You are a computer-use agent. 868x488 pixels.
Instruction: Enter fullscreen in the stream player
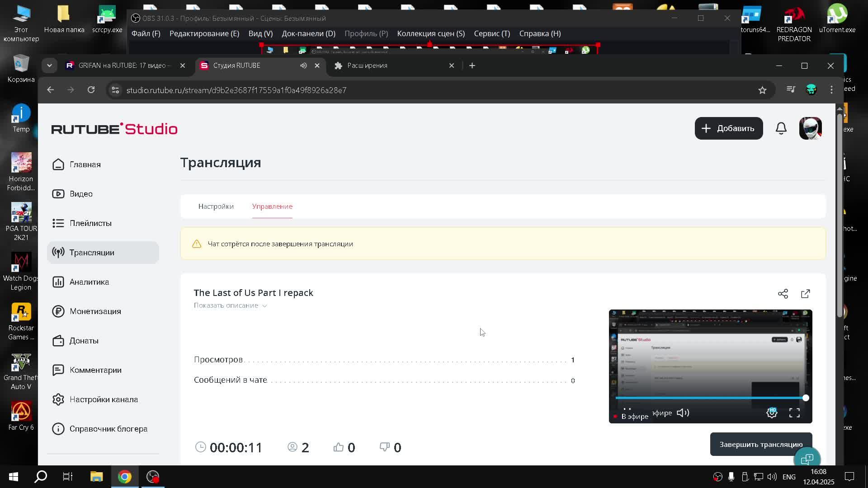click(794, 413)
